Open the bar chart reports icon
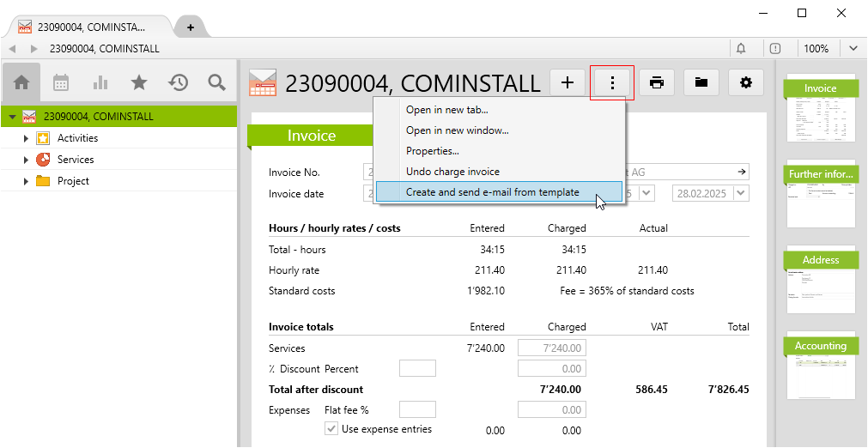Viewport: 868px width, 448px height. click(x=100, y=82)
